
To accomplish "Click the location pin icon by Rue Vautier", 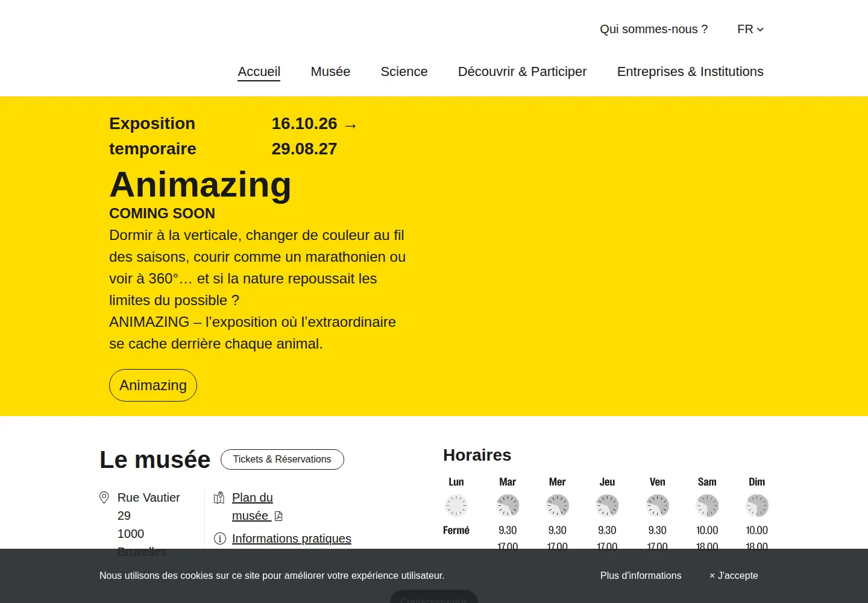I will coord(104,497).
